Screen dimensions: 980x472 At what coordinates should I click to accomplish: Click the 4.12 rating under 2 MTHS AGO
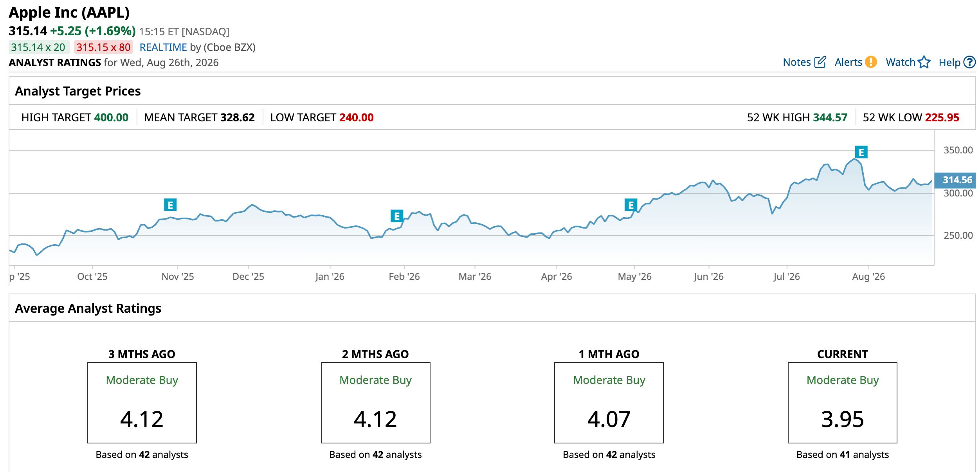pyautogui.click(x=375, y=419)
